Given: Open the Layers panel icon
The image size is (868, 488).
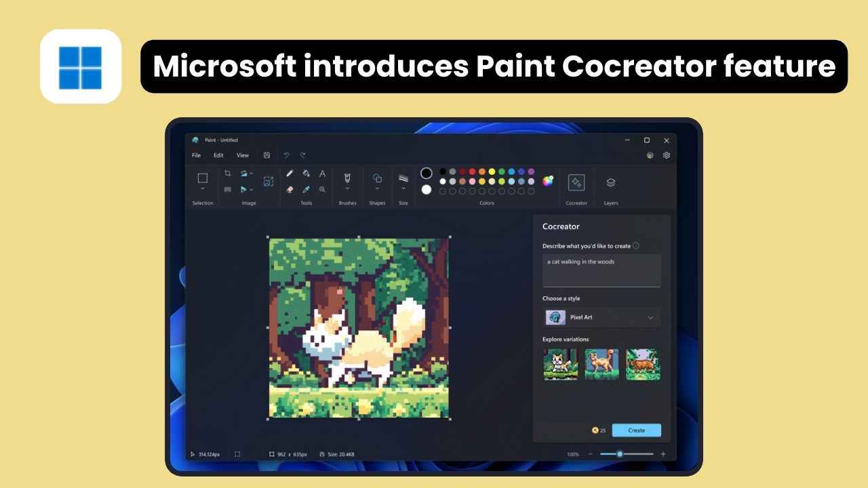Looking at the screenshot, I should [610, 182].
